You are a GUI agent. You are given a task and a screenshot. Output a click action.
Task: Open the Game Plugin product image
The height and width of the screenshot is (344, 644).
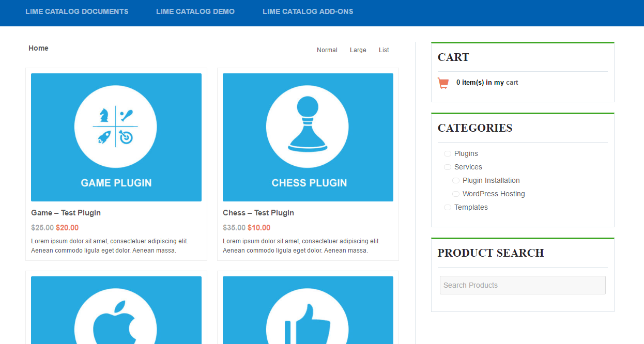116,137
